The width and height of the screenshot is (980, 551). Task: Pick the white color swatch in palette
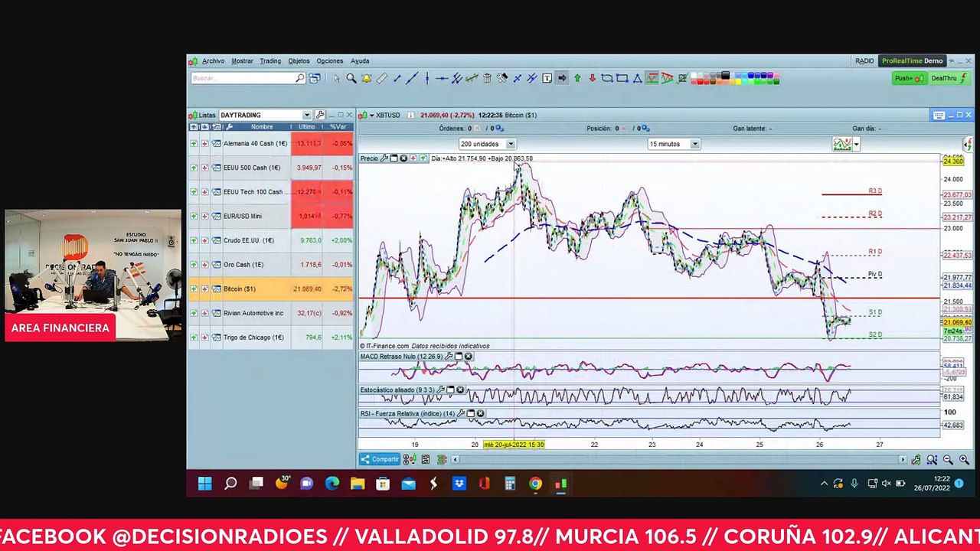pyautogui.click(x=694, y=75)
